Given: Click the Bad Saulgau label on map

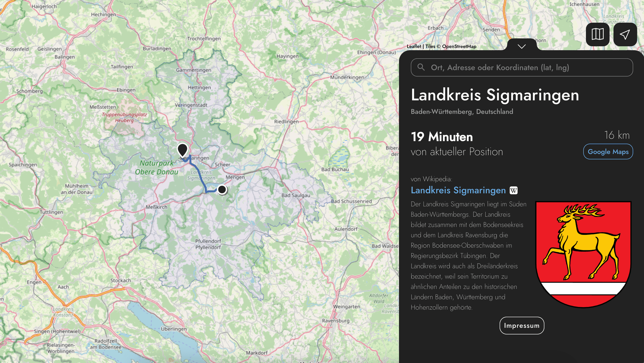Looking at the screenshot, I should 296,195.
